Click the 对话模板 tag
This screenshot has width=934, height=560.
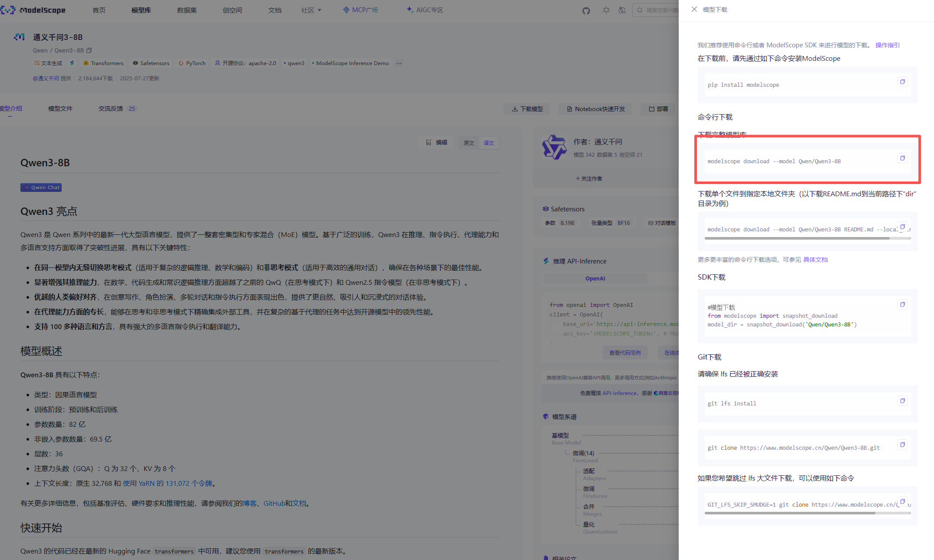[662, 223]
